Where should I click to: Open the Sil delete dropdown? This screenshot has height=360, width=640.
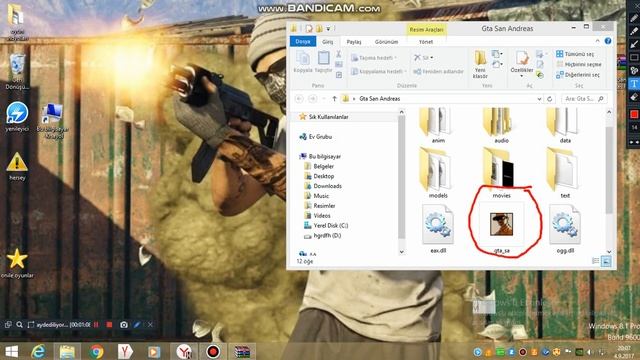(423, 58)
